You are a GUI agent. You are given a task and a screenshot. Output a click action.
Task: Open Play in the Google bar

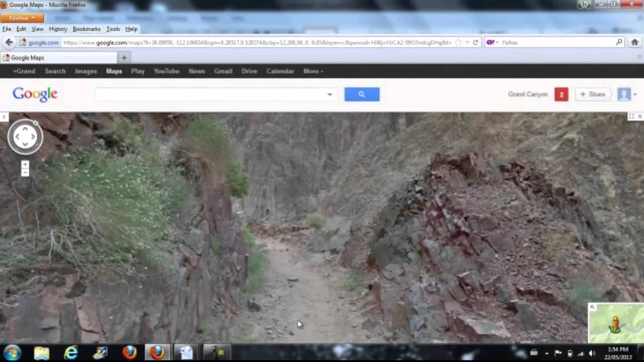138,71
